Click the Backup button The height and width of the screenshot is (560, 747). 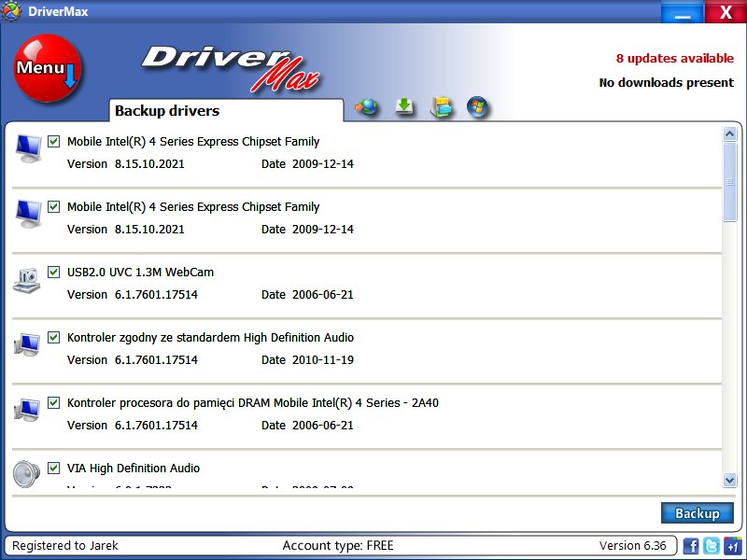click(697, 512)
